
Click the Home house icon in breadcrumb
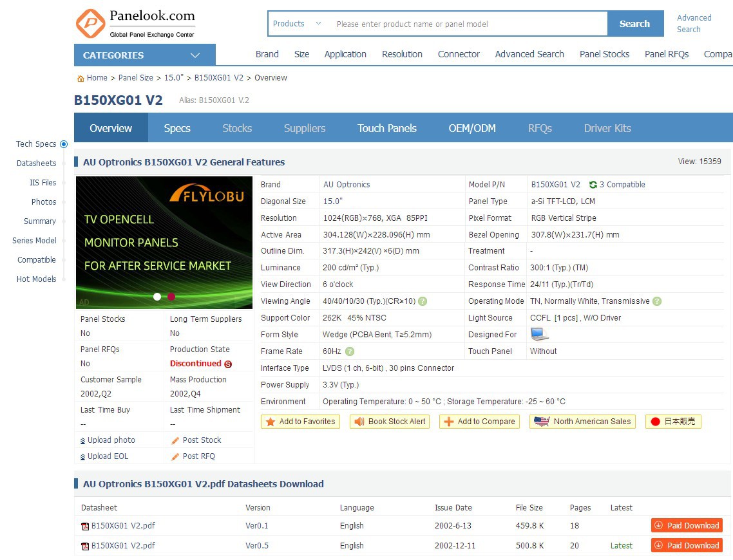(x=81, y=78)
